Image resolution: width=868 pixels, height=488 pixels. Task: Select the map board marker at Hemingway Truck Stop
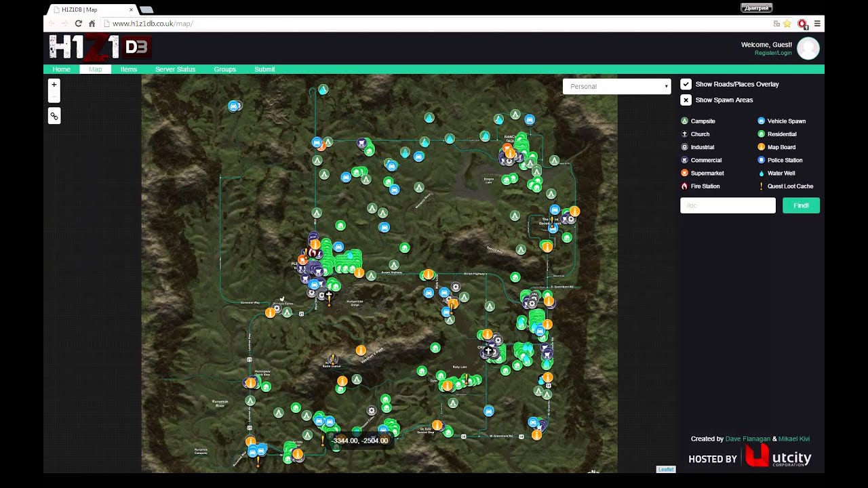point(250,383)
